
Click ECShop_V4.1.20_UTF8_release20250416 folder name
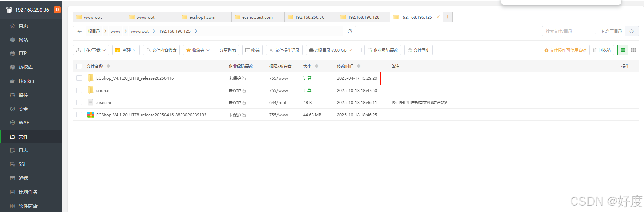135,78
